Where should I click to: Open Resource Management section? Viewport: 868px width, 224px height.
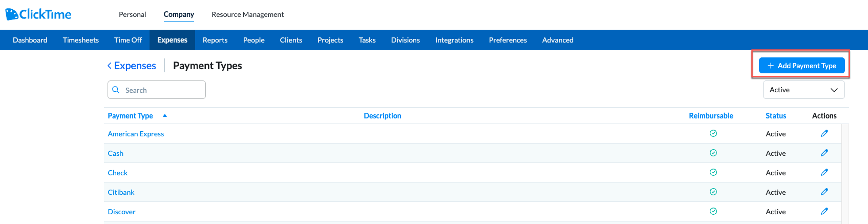pos(247,14)
